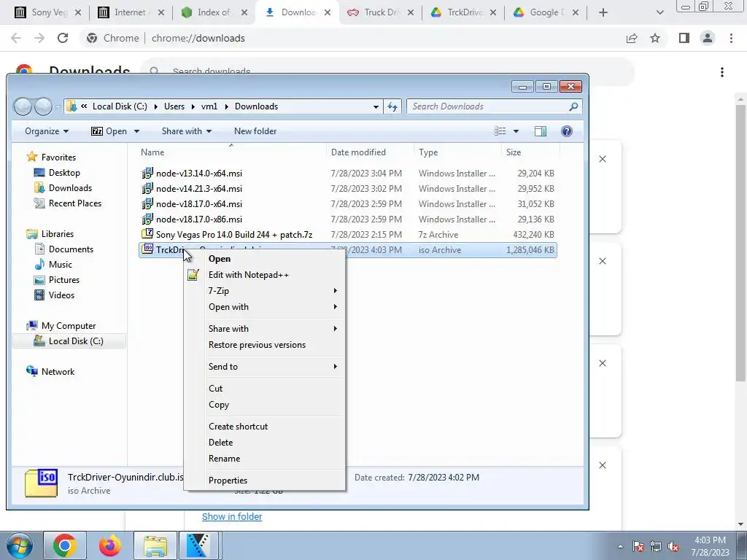Click the 7z Open toolbar button
747x560 pixels.
click(109, 131)
